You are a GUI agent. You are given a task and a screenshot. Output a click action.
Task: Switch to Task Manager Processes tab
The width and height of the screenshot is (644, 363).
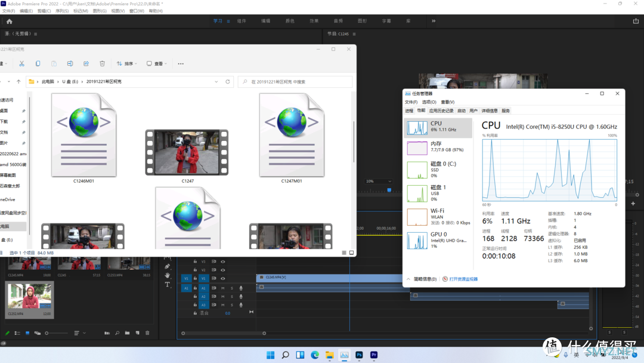[x=409, y=110]
